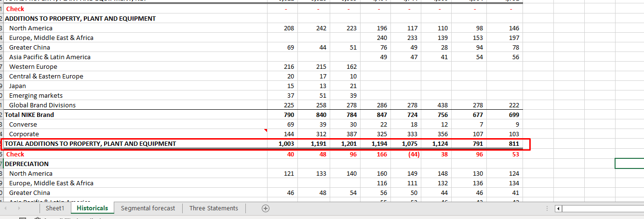644x219 pixels.
Task: Click the tab bar resize handle dots
Action: pos(547,208)
